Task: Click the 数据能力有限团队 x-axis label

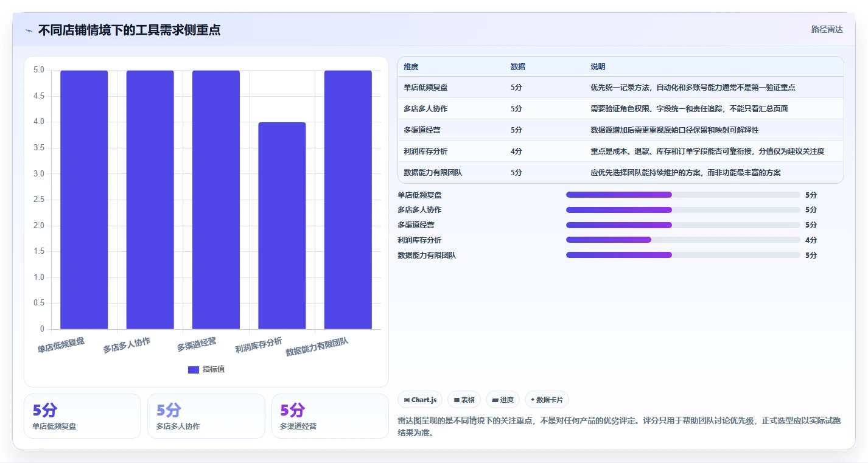Action: pos(317,347)
